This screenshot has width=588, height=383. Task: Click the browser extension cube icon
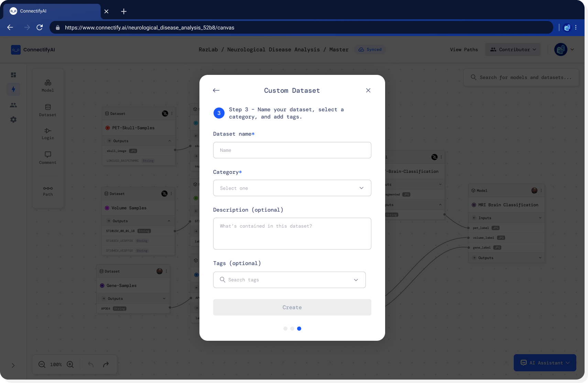[x=567, y=27]
